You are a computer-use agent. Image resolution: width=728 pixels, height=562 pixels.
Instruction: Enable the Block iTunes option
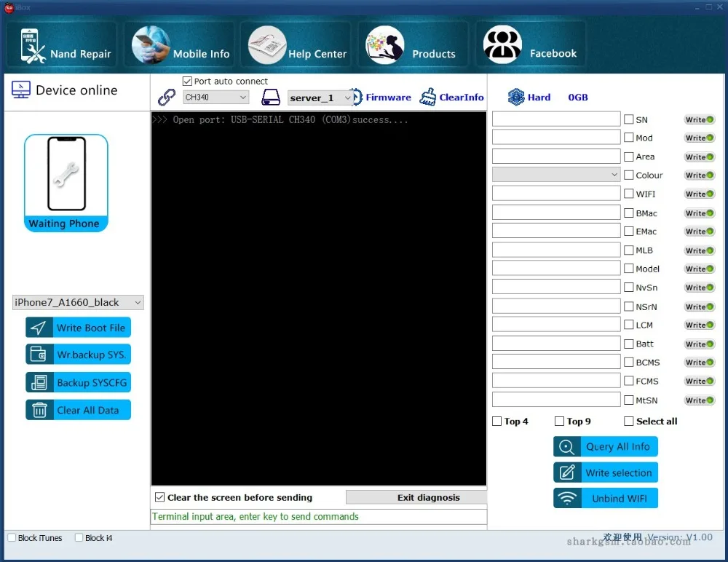pyautogui.click(x=10, y=538)
